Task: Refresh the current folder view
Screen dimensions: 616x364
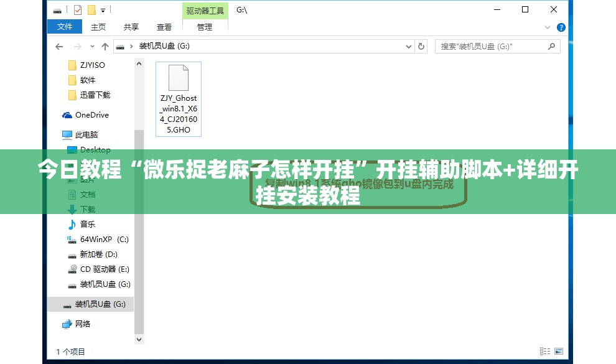Action: [421, 46]
